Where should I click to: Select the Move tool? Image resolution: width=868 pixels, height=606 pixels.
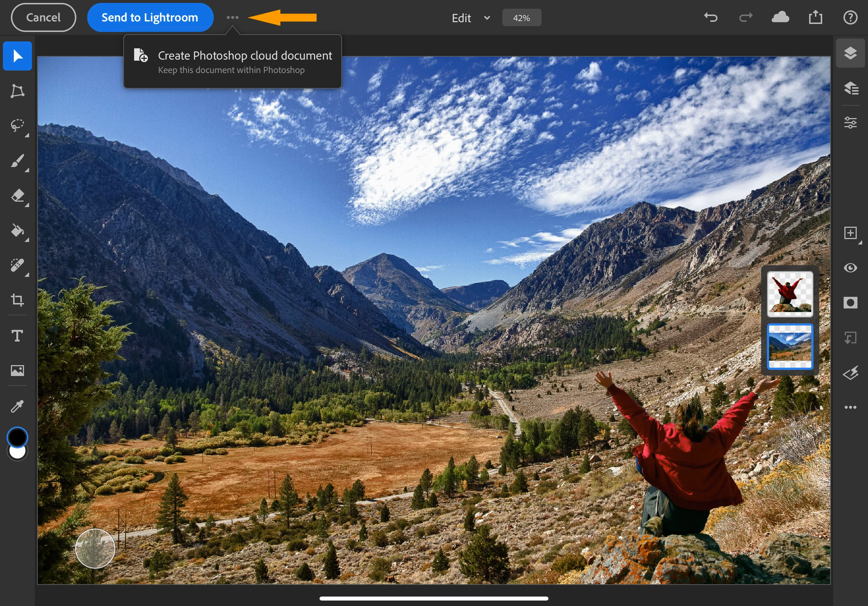click(x=17, y=56)
